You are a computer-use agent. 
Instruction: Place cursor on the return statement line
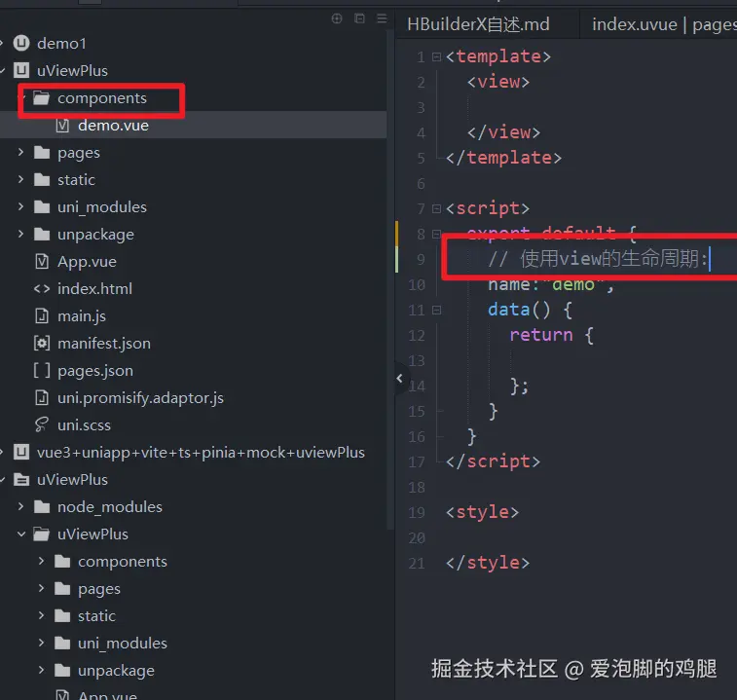click(551, 335)
